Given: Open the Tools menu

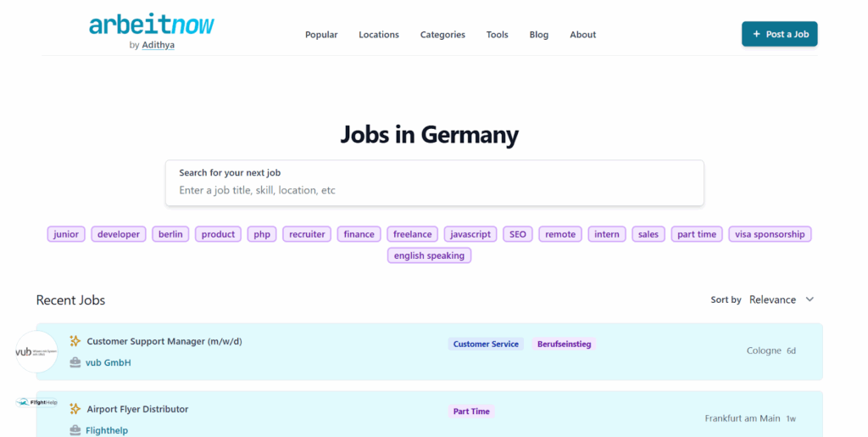Looking at the screenshot, I should [497, 35].
